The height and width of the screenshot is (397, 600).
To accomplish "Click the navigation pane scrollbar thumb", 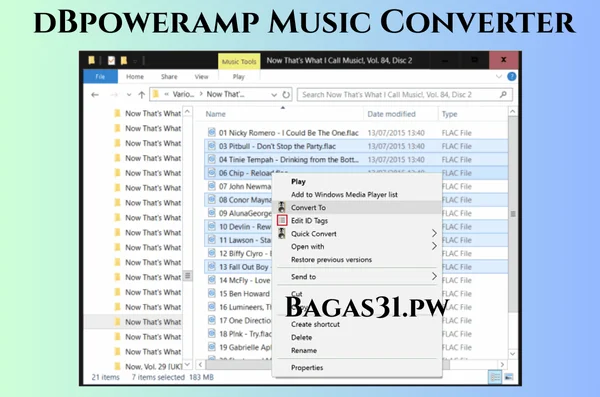I will (188, 275).
